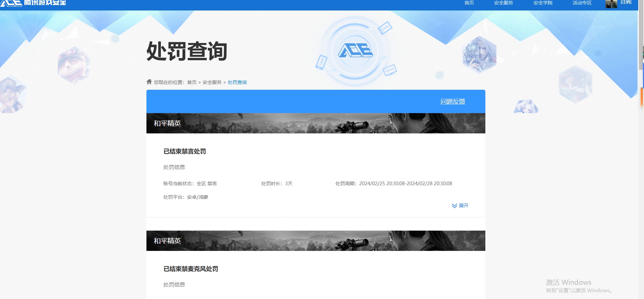Open the 安全学院 menu item

click(543, 3)
